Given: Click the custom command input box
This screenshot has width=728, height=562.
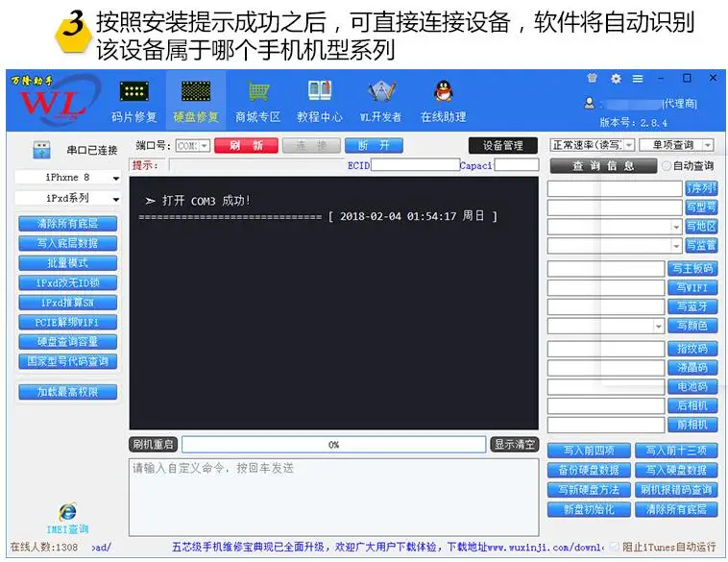Looking at the screenshot, I should point(333,497).
